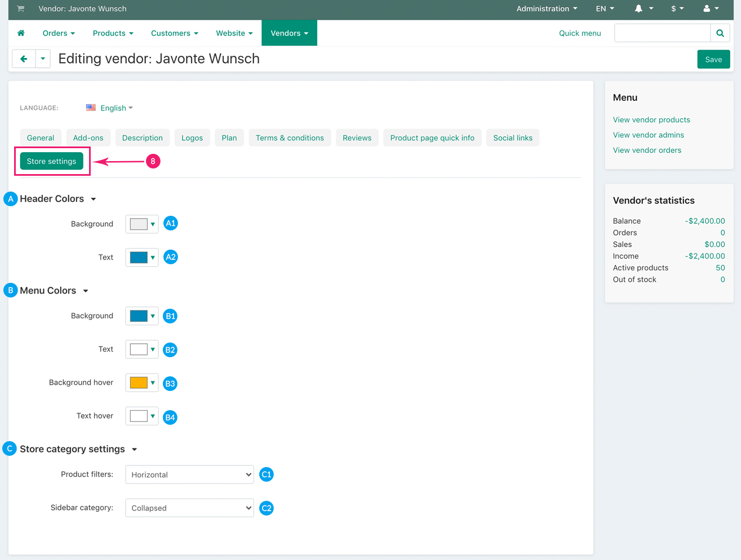Open View vendor admins link
The image size is (741, 560).
pyautogui.click(x=649, y=135)
